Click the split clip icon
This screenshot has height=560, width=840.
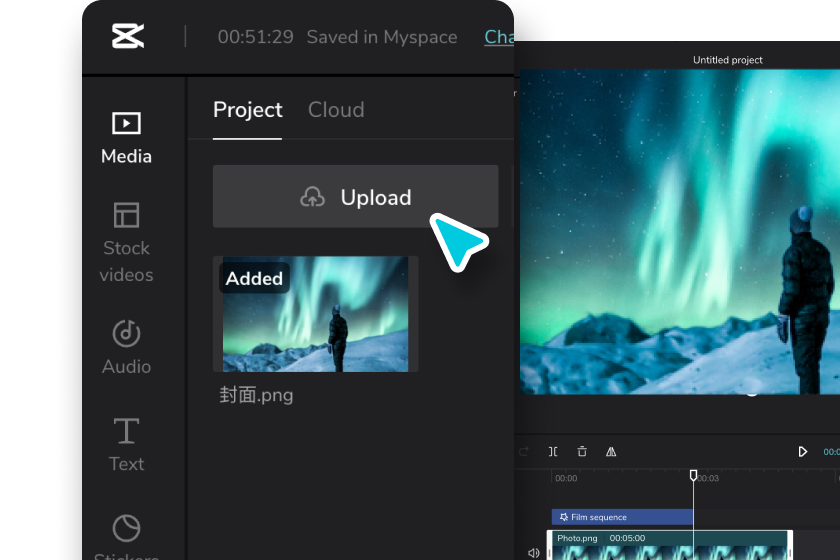click(x=553, y=452)
